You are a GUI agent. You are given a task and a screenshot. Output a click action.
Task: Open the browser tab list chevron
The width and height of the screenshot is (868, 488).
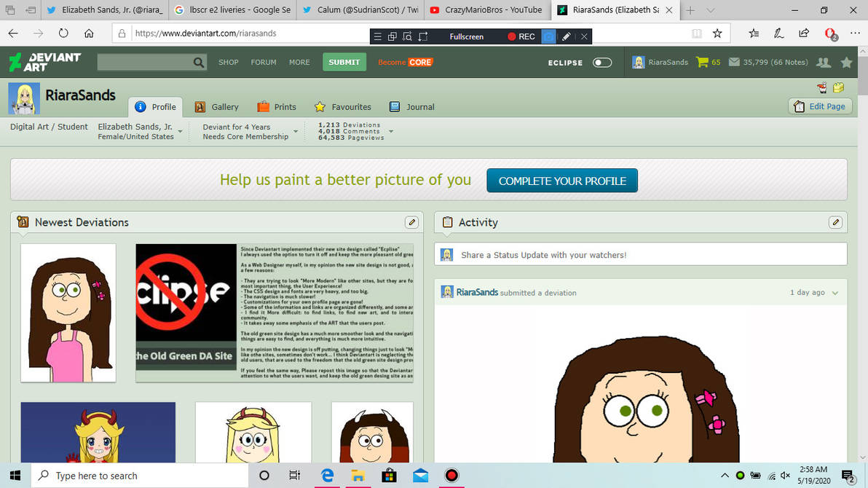click(x=711, y=10)
